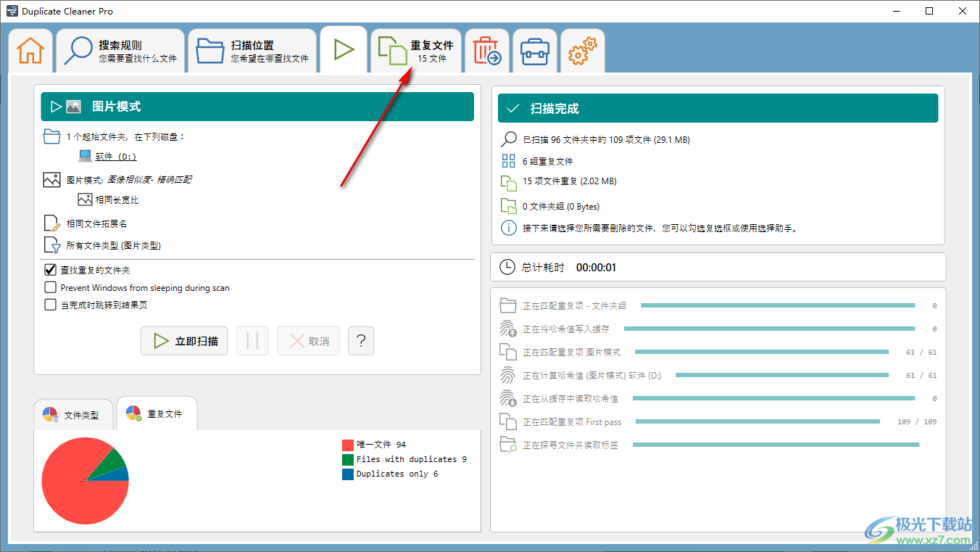Click the folder icon beside 正在匹配重复项 - 文件夹组
Viewport: 980px width, 552px height.
[x=508, y=305]
